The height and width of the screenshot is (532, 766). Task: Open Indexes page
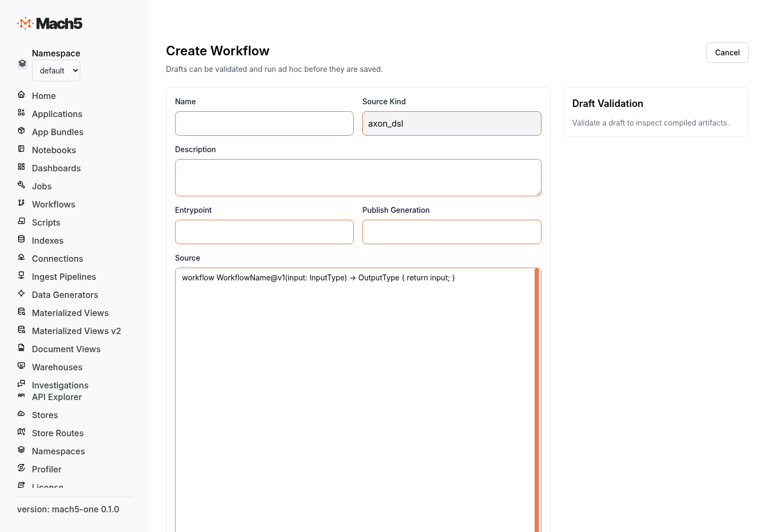coord(47,240)
